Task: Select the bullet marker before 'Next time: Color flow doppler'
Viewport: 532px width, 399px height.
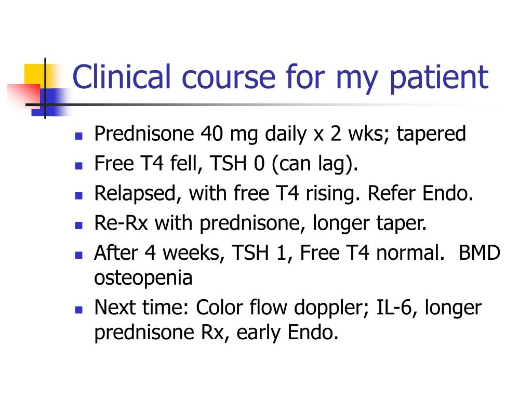Action: (79, 310)
